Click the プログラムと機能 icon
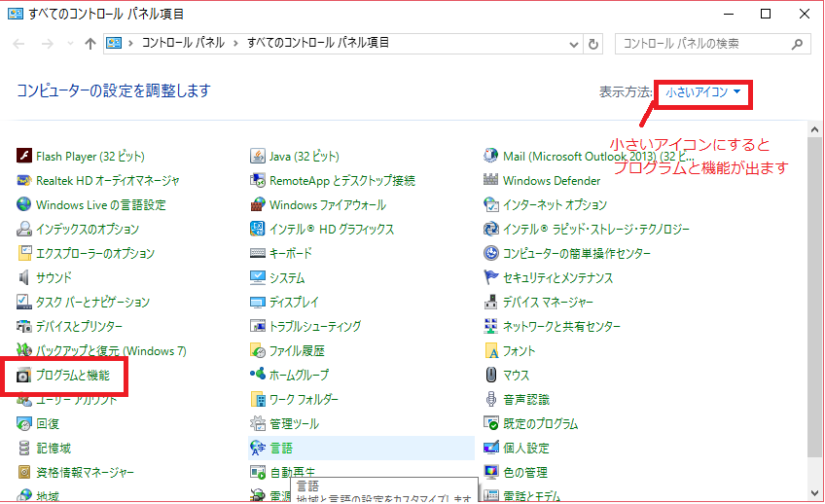Viewport: 825px width, 504px height. (24, 376)
